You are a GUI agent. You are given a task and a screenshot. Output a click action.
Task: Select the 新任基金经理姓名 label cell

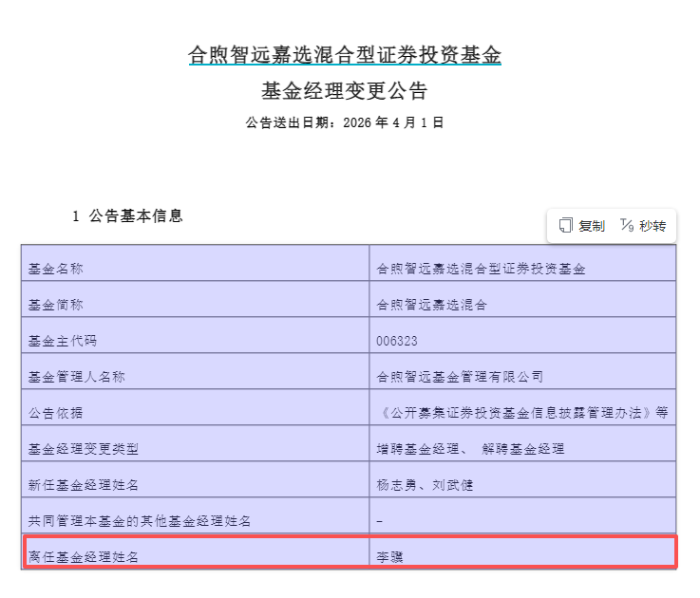tap(84, 485)
